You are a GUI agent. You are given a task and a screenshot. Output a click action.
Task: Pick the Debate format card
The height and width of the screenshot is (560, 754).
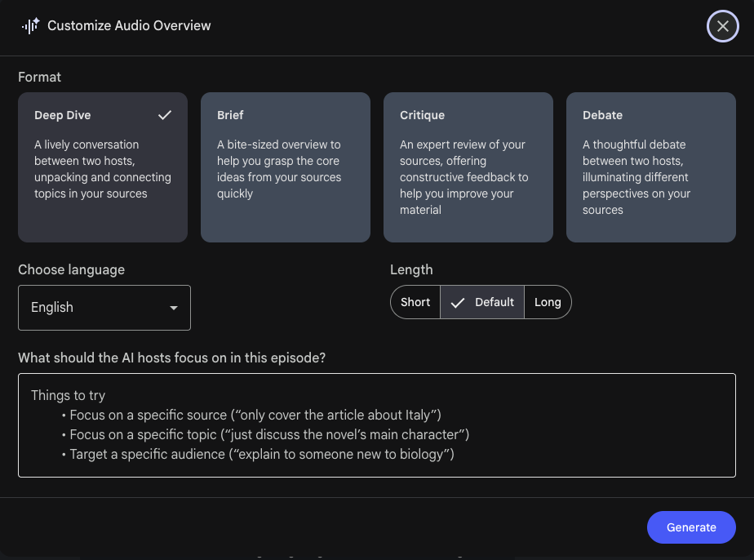coord(650,167)
